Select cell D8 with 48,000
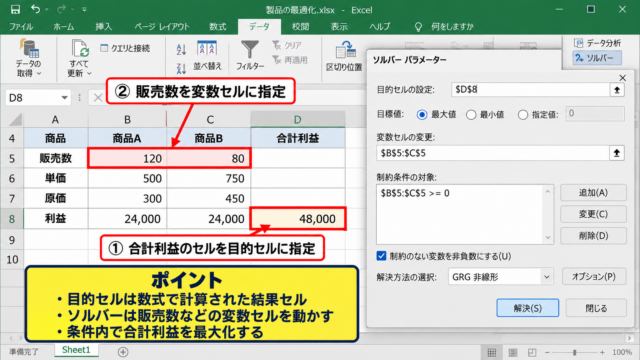Screen dimensions: 640x360 pos(298,219)
